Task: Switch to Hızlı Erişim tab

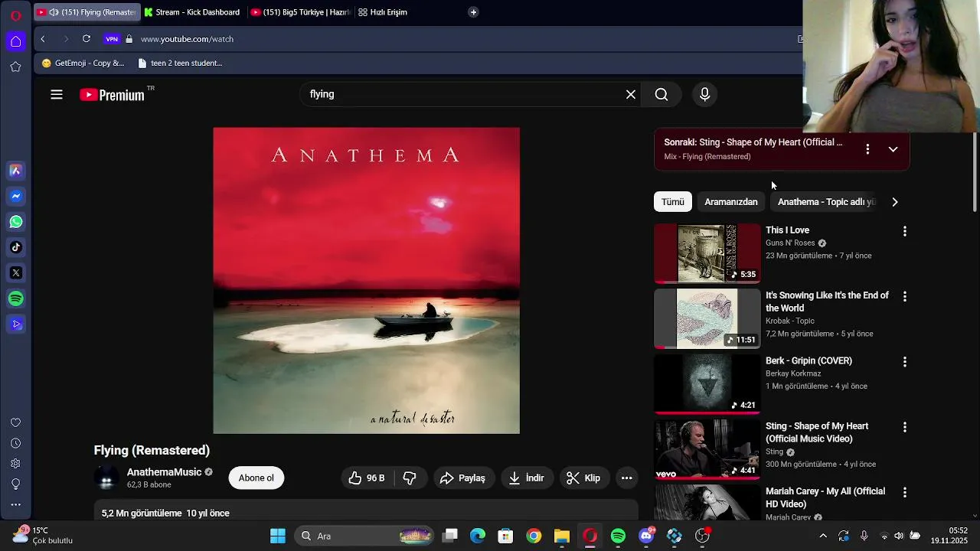Action: [x=383, y=12]
